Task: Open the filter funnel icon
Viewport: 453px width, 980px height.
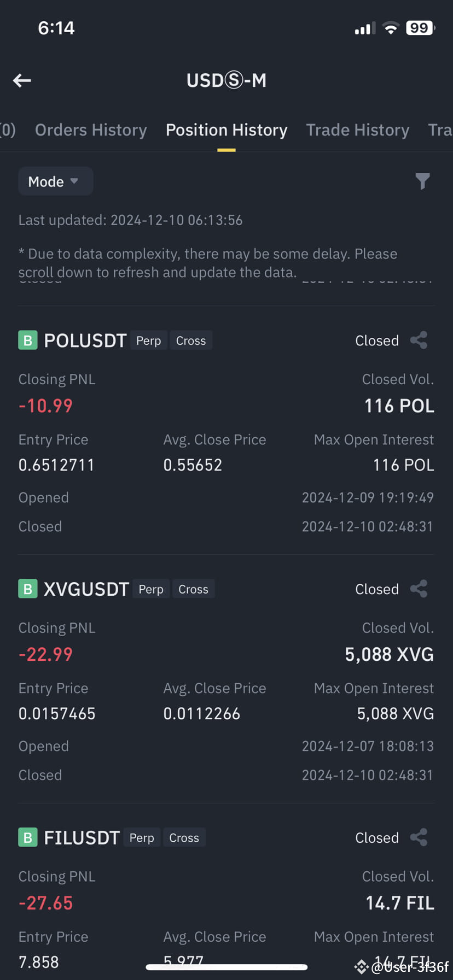Action: pos(422,181)
